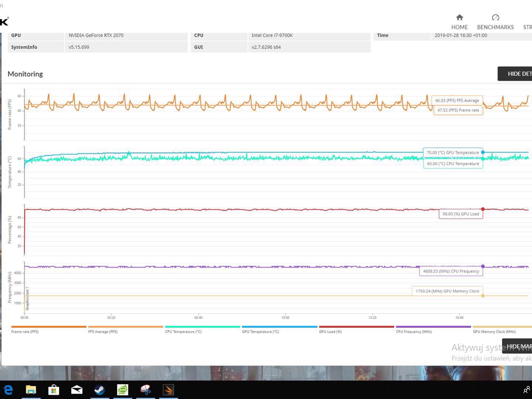Click the 'Frame rate (FPS)' vertical axis title
The height and width of the screenshot is (399, 532).
pos(10,114)
